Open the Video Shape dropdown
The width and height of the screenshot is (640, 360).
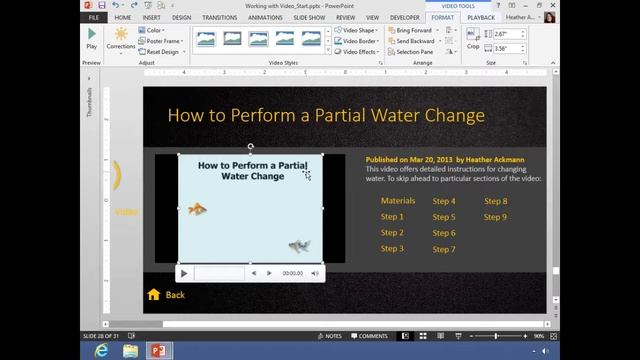click(x=357, y=30)
